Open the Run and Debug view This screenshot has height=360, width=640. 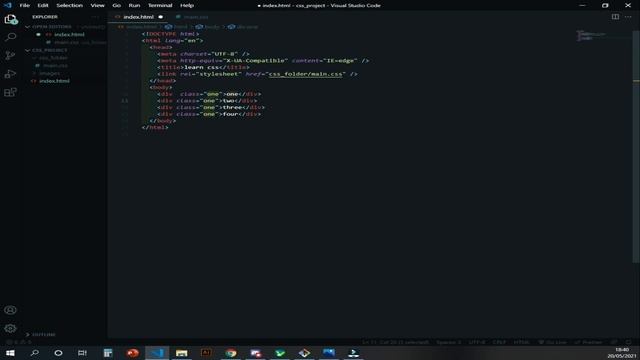click(x=10, y=74)
